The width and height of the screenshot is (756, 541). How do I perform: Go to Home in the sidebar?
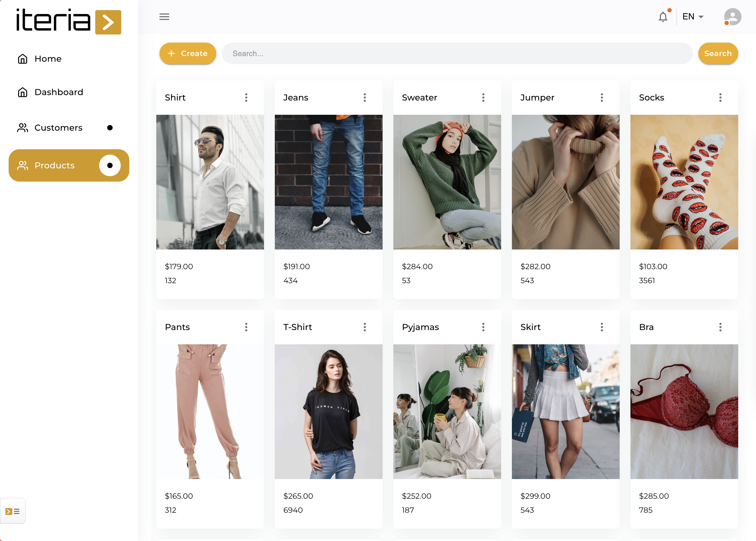48,59
